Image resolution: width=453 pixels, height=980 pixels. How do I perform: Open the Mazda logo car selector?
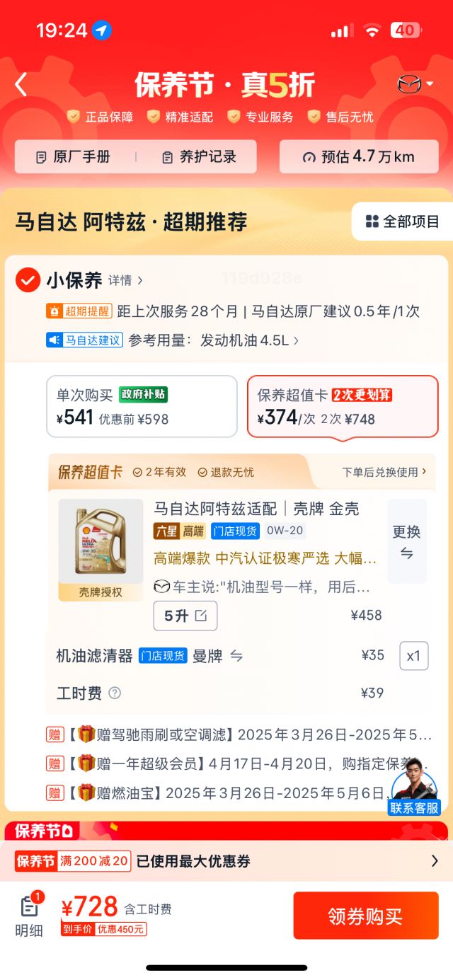415,84
